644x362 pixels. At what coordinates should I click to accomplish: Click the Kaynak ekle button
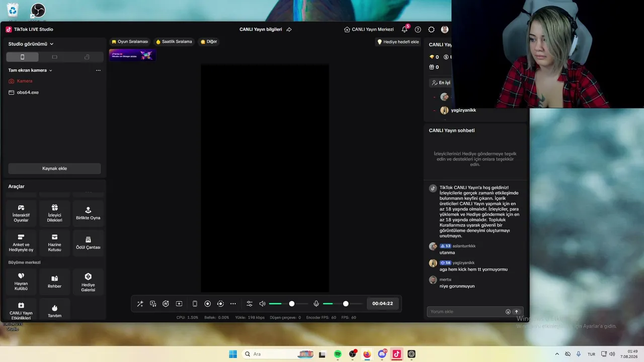click(x=54, y=168)
